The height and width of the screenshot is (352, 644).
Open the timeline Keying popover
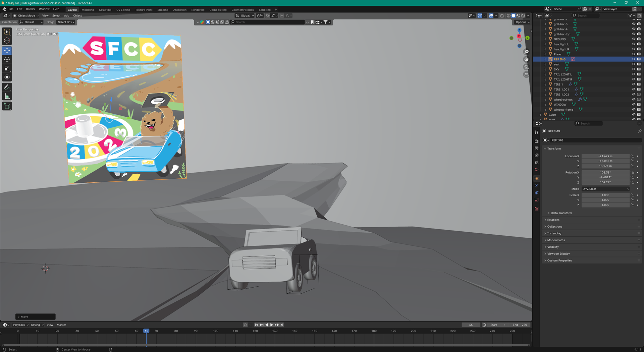pyautogui.click(x=37, y=325)
